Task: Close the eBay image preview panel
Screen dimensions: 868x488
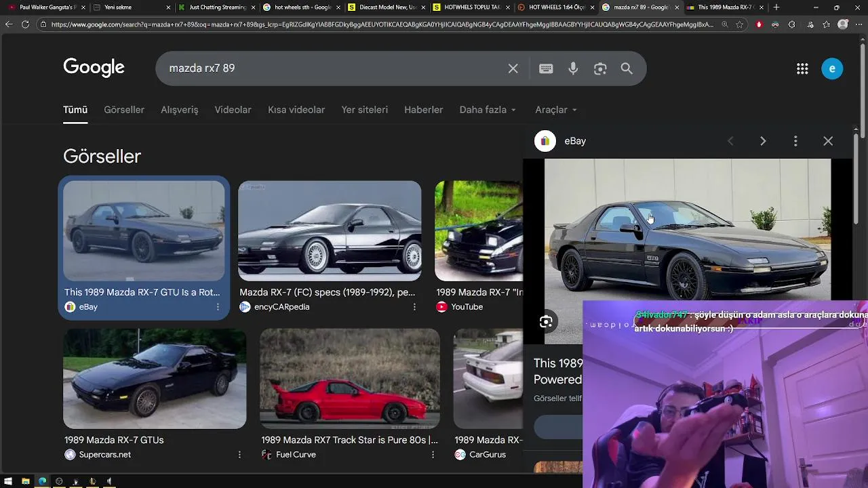Action: (828, 141)
